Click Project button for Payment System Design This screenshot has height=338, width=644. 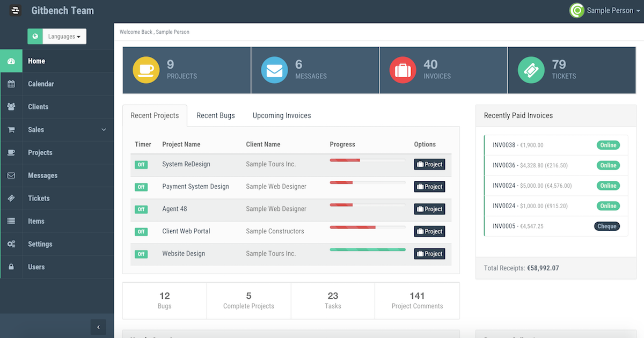point(429,187)
